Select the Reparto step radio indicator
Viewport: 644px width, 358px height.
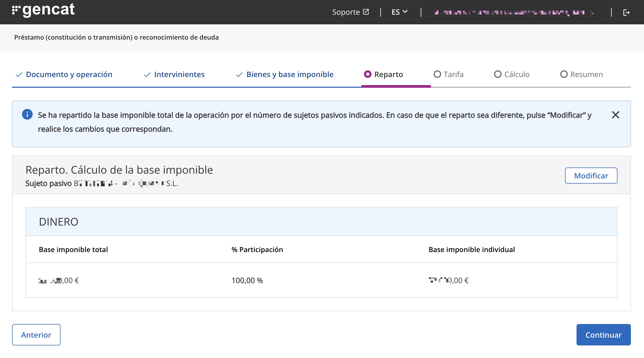pyautogui.click(x=368, y=74)
